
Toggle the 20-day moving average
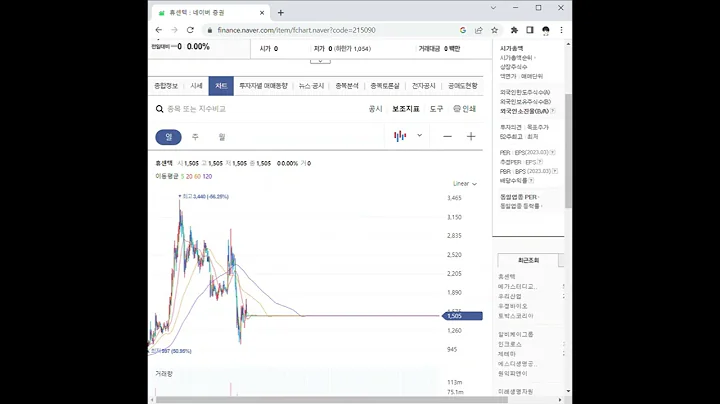pos(189,176)
